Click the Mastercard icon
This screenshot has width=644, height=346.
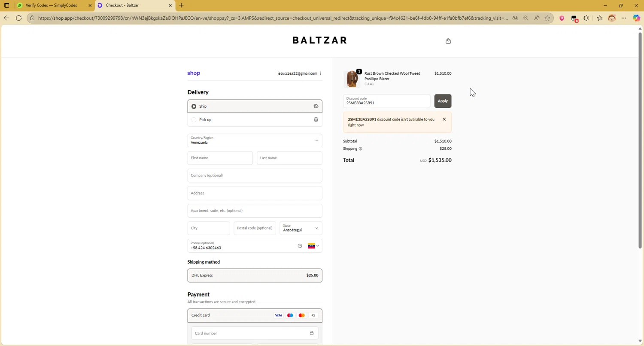(301, 316)
